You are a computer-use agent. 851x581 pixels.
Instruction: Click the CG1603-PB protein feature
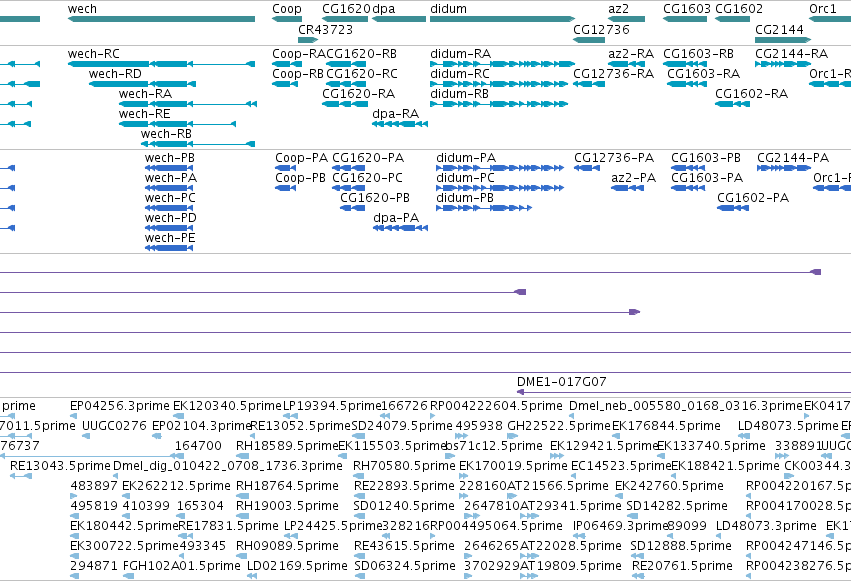688,168
